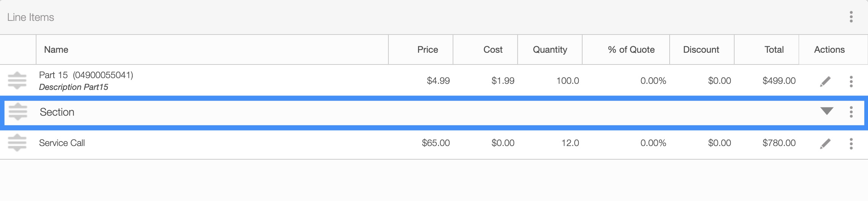868x201 pixels.
Task: Click the Quantity column header
Action: coord(550,50)
